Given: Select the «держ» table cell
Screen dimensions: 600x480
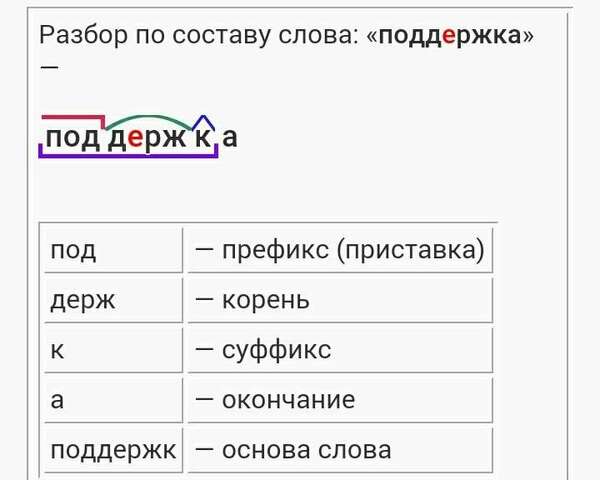Looking at the screenshot, I should pos(113,300).
